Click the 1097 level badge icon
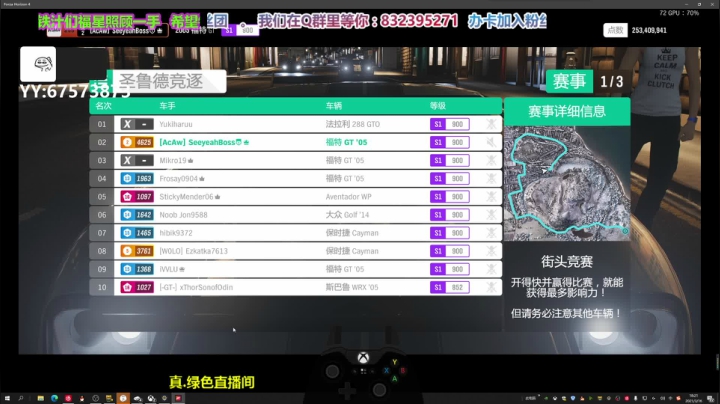This screenshot has height=404, width=720. [x=137, y=196]
